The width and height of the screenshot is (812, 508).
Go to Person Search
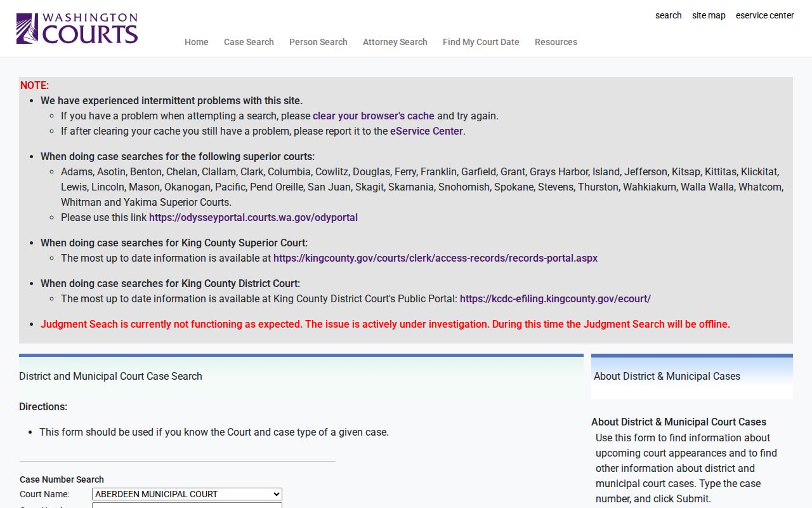tap(318, 42)
